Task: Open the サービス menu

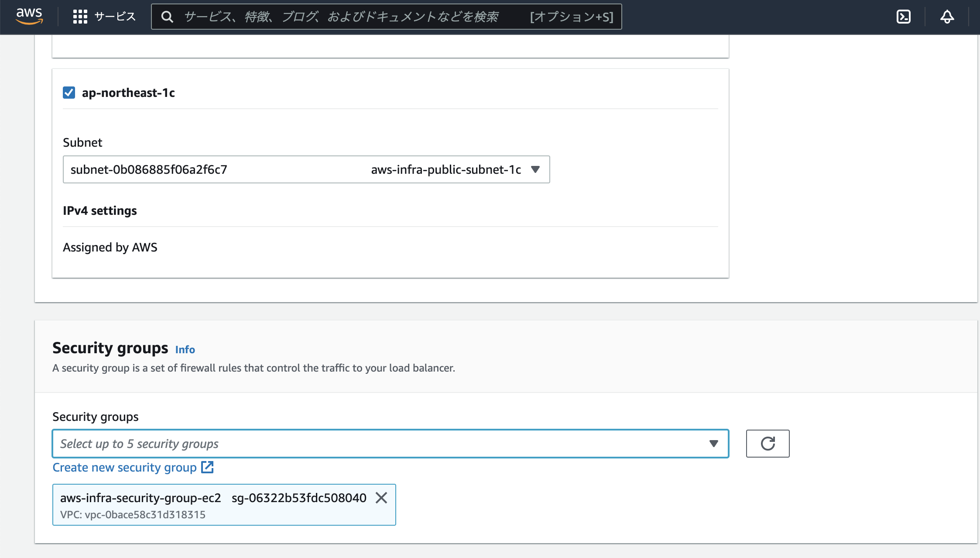Action: (105, 16)
